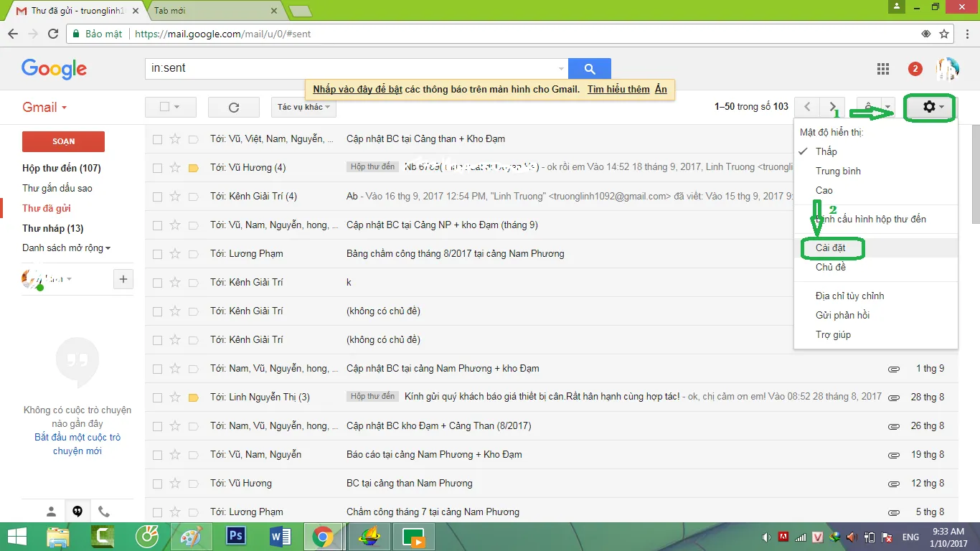Open the Gmail product dropdown

44,107
